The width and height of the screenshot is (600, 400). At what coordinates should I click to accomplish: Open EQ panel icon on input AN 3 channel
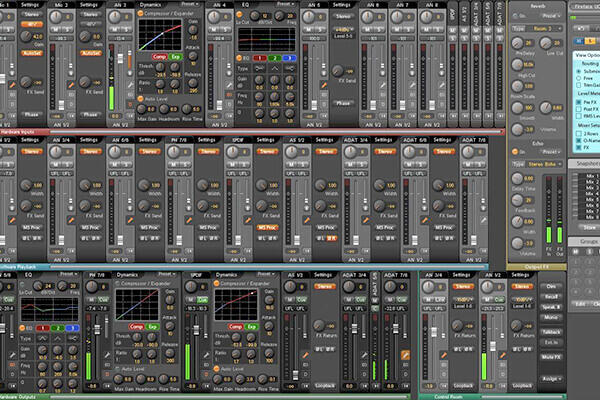coord(130,94)
